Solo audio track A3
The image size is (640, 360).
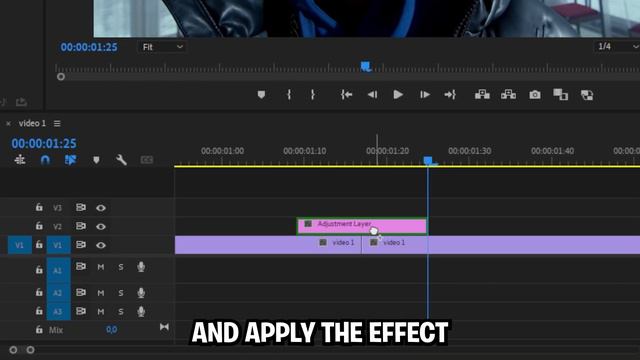pyautogui.click(x=121, y=311)
